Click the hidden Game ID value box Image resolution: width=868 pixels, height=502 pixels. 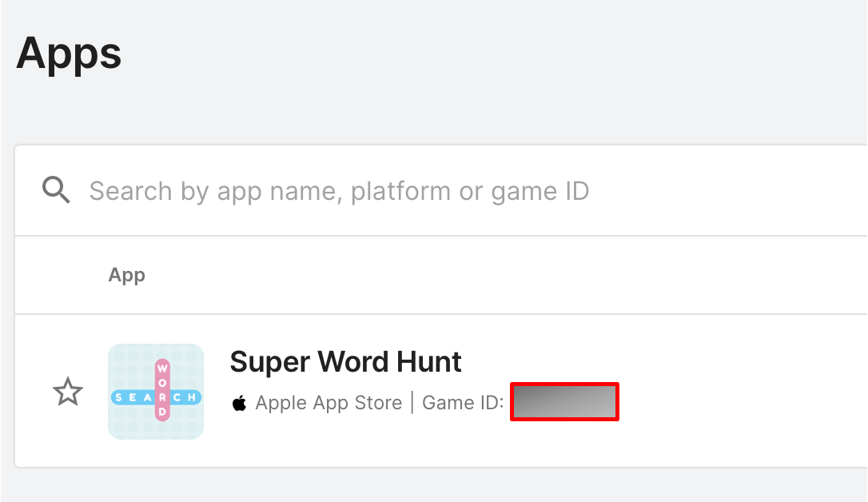[x=564, y=402]
